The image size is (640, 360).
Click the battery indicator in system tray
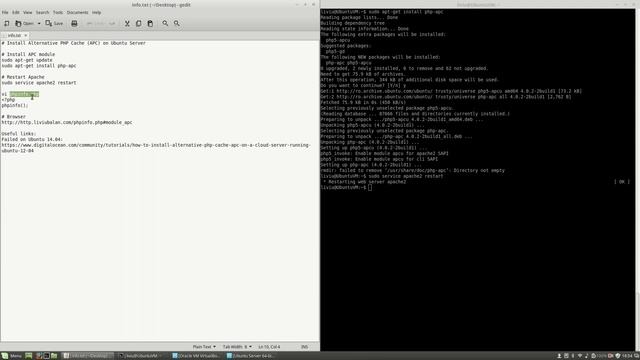599,356
